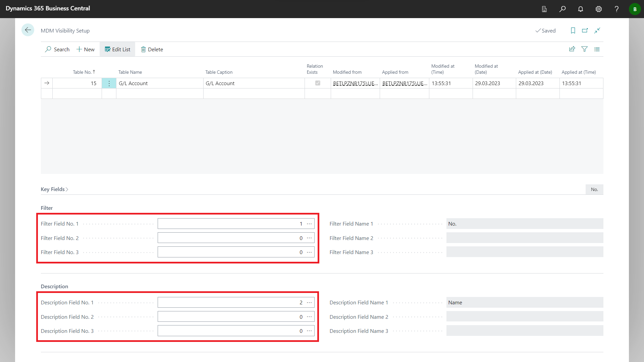
Task: Delete the selected record
Action: pos(152,49)
